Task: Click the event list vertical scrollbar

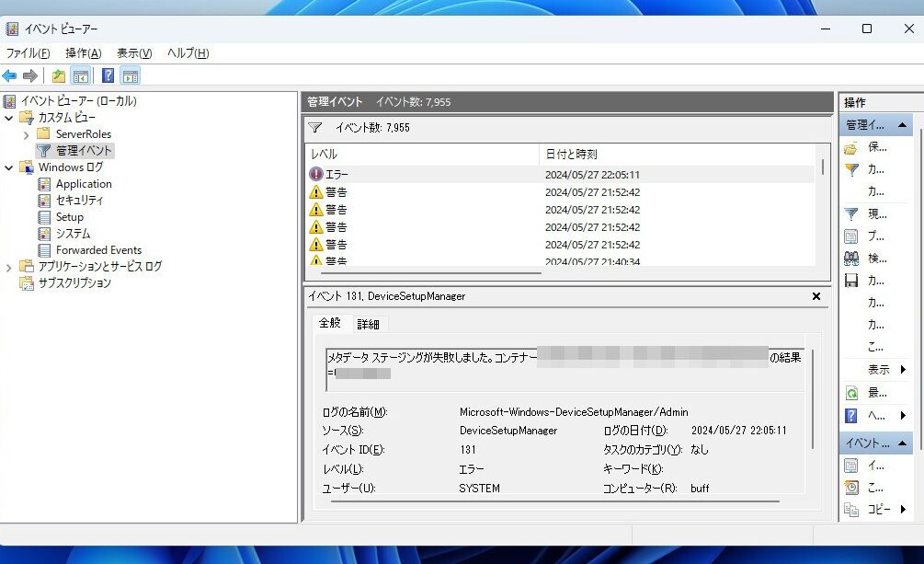Action: [x=822, y=167]
